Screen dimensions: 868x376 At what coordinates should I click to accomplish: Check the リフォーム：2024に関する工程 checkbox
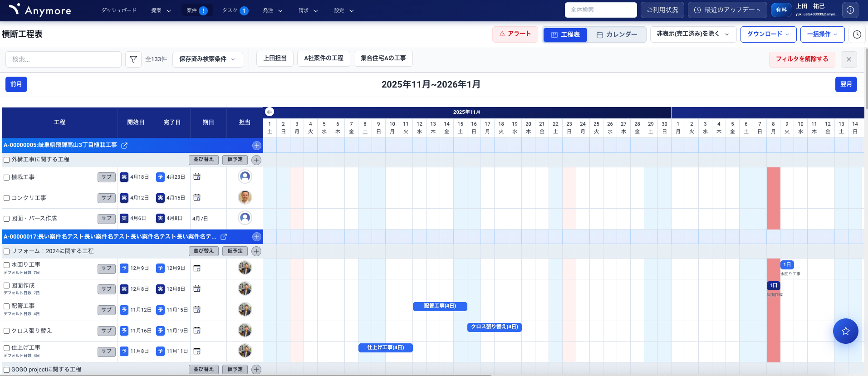coord(7,251)
